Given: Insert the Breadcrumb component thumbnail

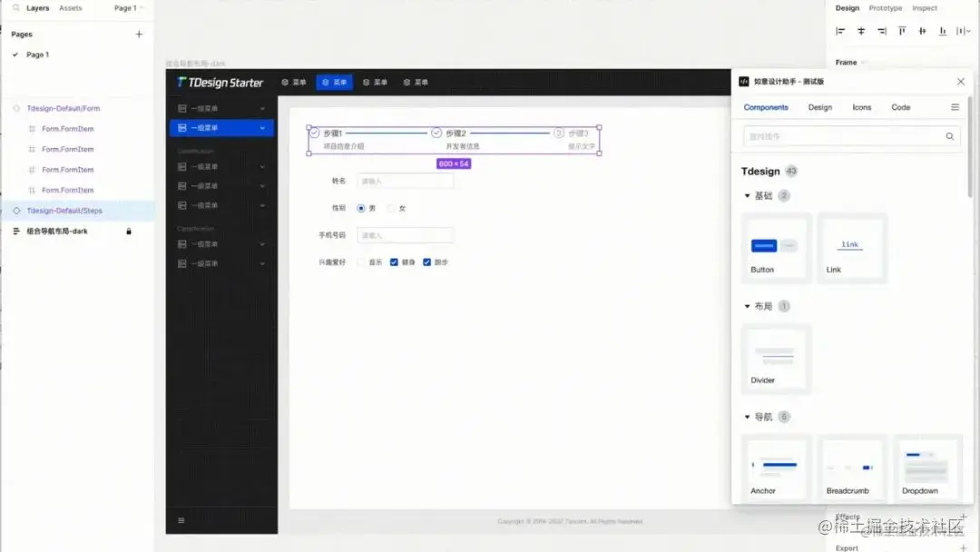Looking at the screenshot, I should [x=852, y=468].
